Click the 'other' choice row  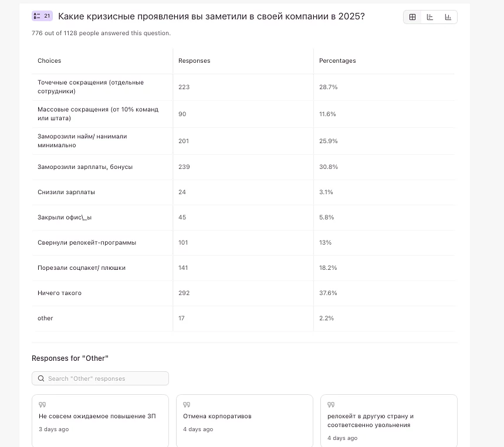[46, 318]
